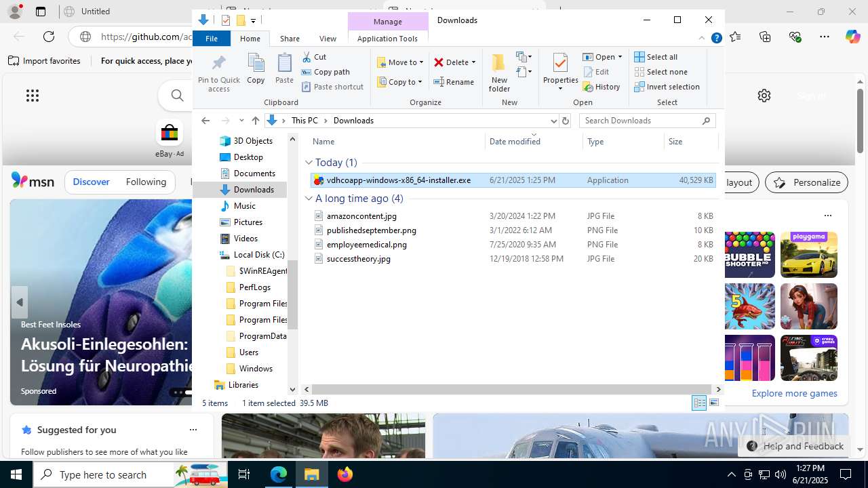
Task: Switch to the Share ribbon tab
Action: click(290, 39)
